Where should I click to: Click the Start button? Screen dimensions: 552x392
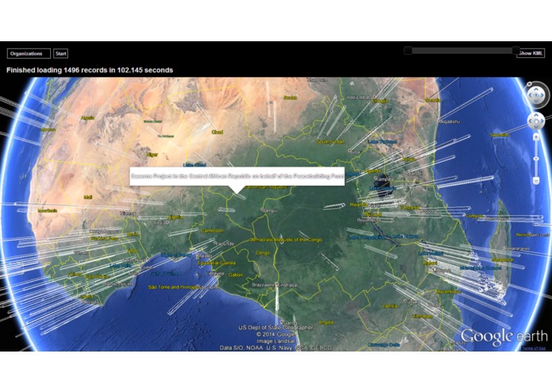pos(60,53)
